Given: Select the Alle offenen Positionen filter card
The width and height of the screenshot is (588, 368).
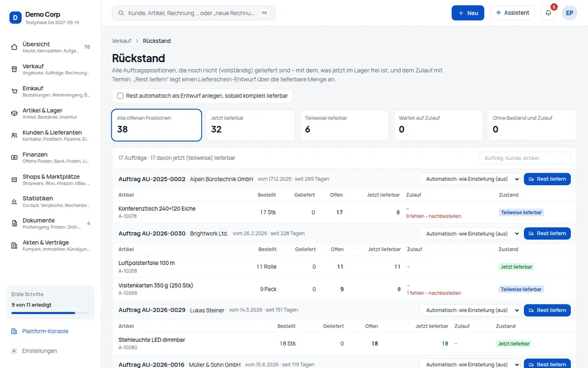Looking at the screenshot, I should coord(157,125).
